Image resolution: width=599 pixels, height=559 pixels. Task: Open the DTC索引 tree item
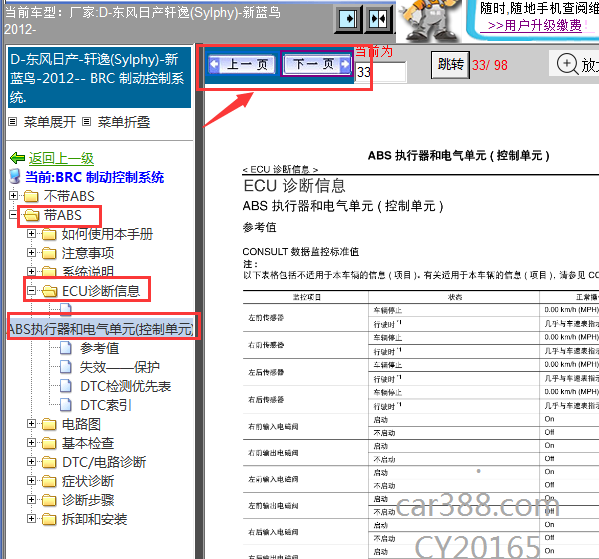pos(106,405)
